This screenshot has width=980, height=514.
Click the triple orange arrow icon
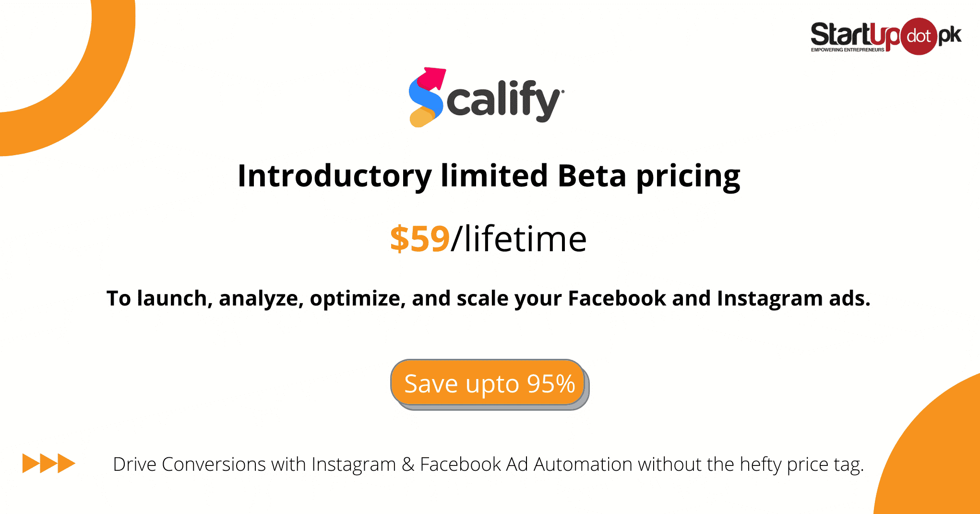pos(49,463)
